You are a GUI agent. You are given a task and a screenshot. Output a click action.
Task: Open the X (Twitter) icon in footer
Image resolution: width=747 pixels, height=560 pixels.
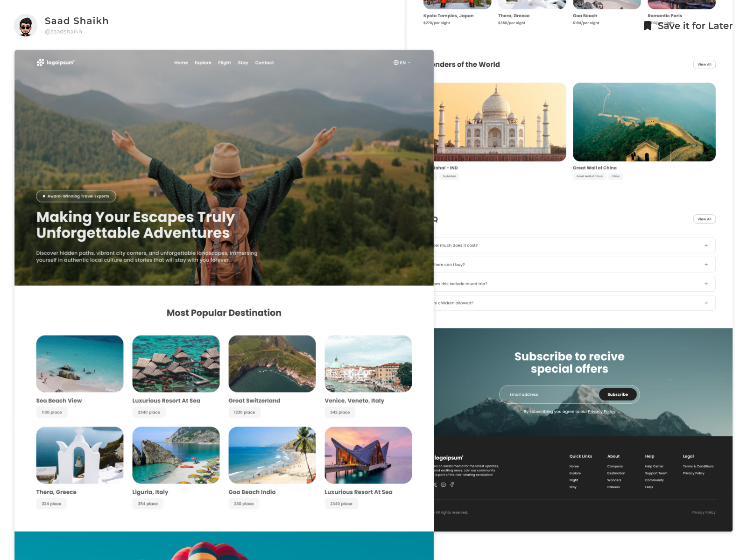pyautogui.click(x=435, y=485)
